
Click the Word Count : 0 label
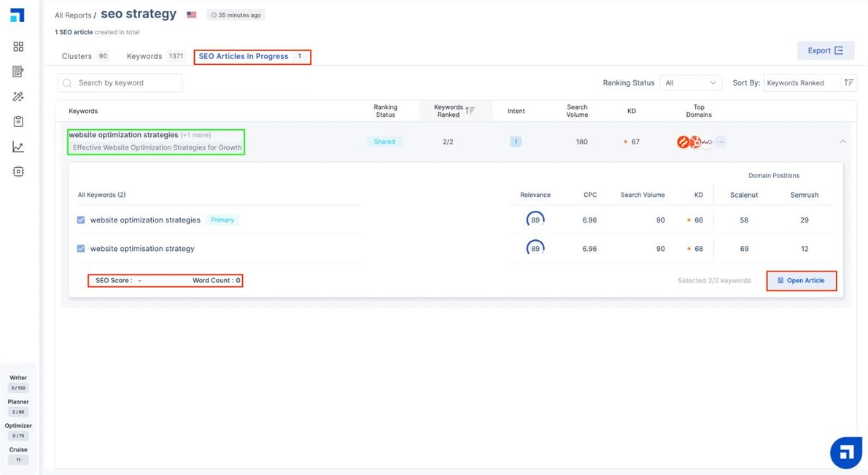click(217, 280)
